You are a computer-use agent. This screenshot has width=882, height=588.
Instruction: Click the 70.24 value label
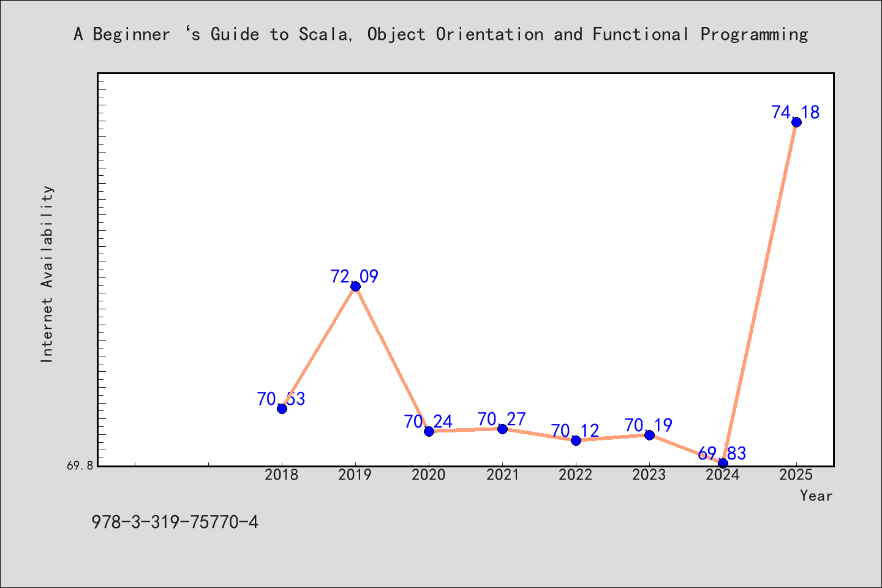point(428,422)
